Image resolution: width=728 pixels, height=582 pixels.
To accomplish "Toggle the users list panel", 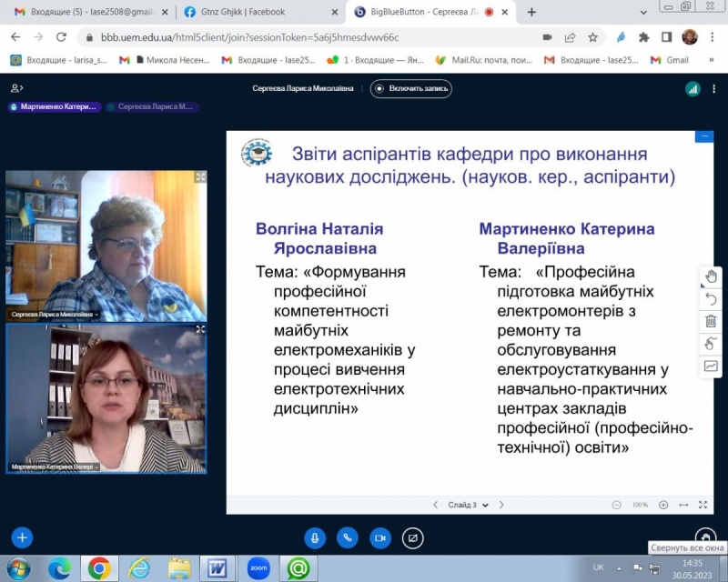I will pos(16,88).
